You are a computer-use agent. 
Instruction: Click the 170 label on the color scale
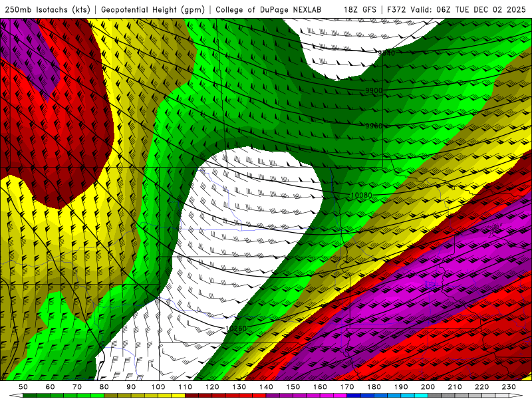coord(347,387)
